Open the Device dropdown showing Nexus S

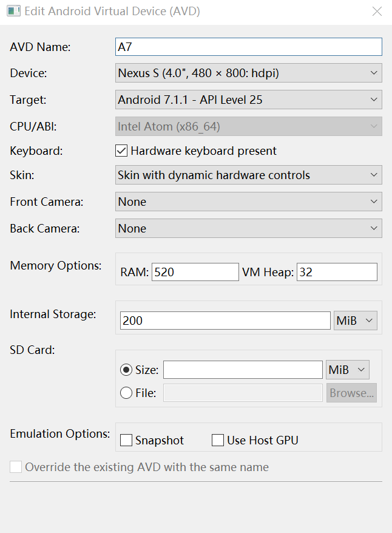click(x=248, y=73)
